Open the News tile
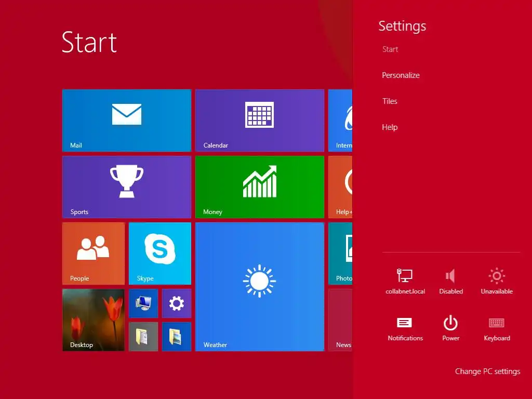The width and height of the screenshot is (532, 399). pos(340,320)
